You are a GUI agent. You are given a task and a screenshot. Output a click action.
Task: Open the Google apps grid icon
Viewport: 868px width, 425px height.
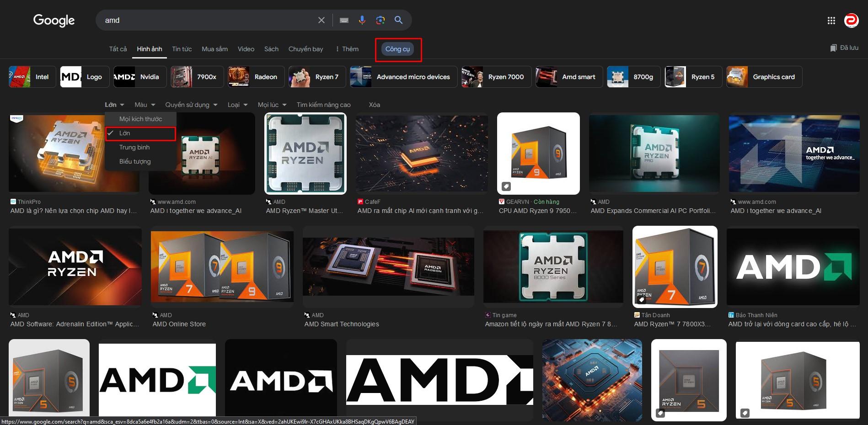[x=831, y=21]
